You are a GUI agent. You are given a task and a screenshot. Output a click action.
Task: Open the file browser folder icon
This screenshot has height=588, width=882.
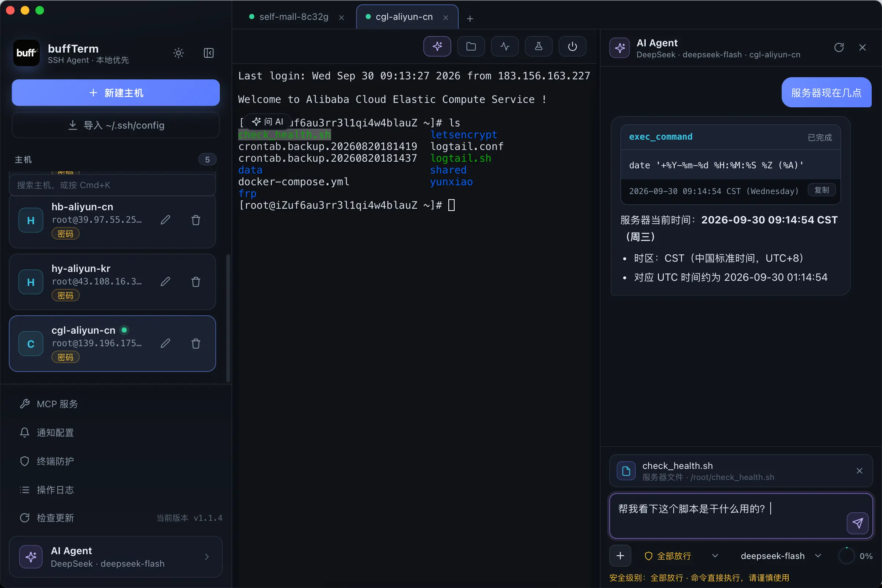[x=471, y=47]
